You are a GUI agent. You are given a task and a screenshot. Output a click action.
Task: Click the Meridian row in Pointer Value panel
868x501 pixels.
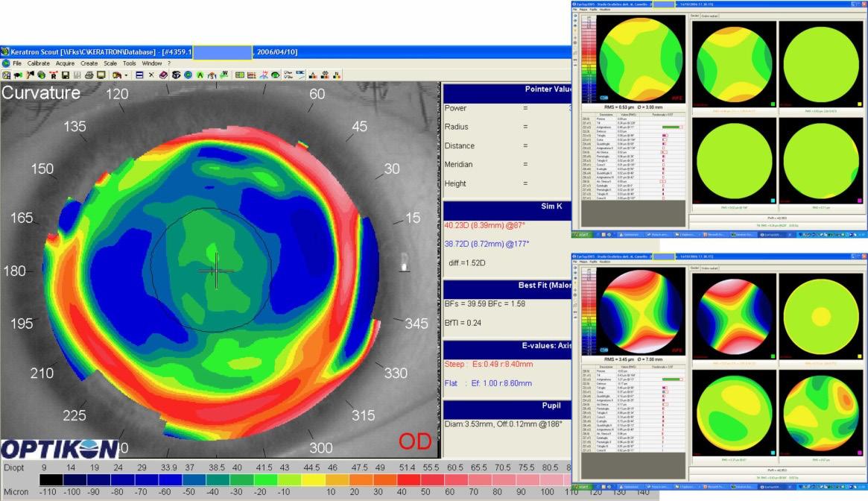[507, 165]
